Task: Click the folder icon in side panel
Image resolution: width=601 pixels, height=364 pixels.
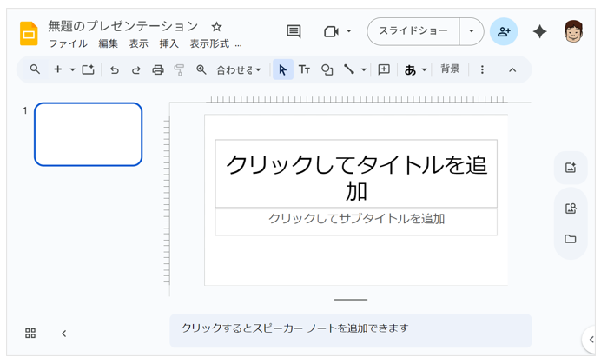Action: (571, 239)
